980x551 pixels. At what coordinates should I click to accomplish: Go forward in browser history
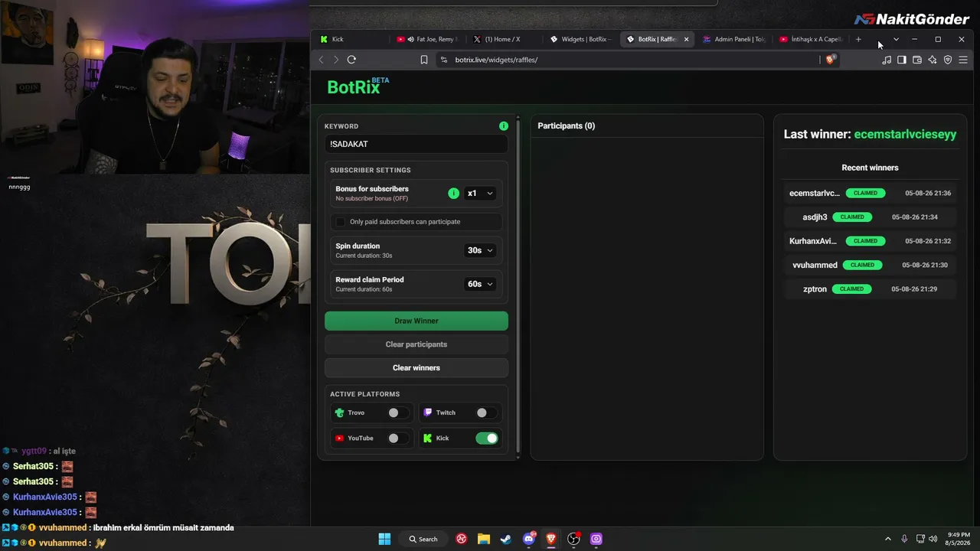coord(335,60)
